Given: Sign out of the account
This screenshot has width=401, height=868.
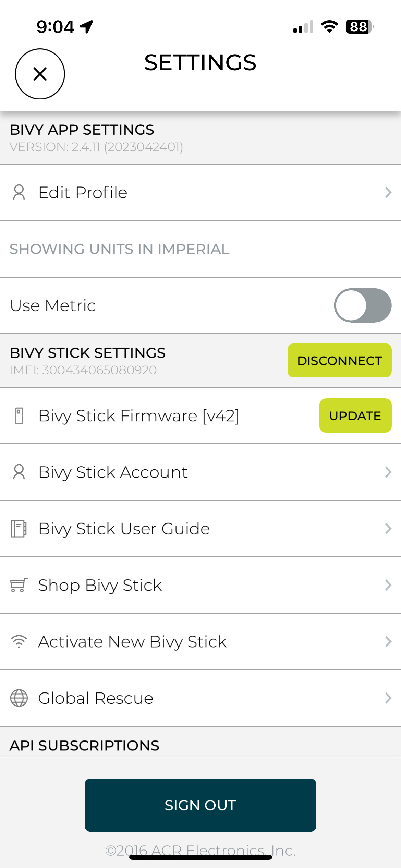Looking at the screenshot, I should point(200,805).
